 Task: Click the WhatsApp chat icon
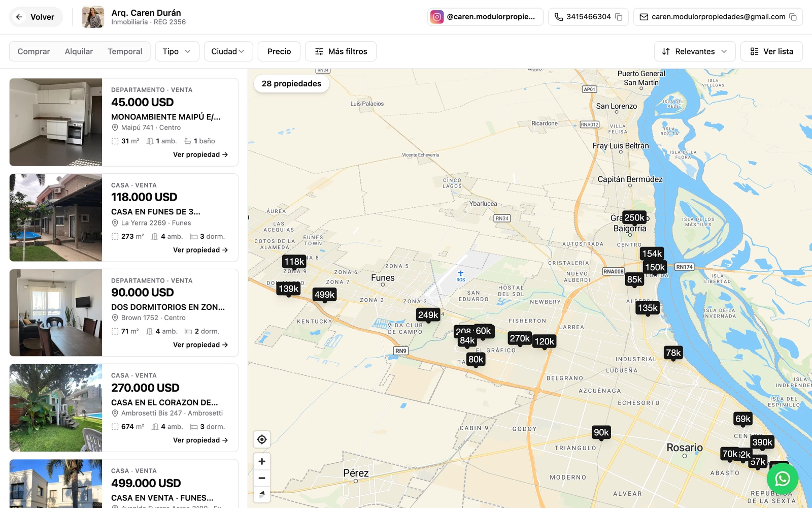[x=782, y=479]
